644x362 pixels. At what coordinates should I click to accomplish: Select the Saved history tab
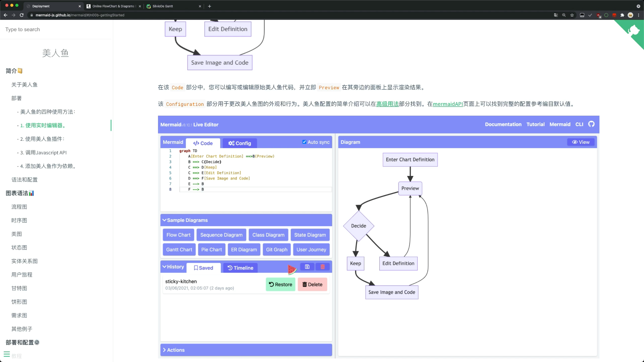tap(204, 268)
